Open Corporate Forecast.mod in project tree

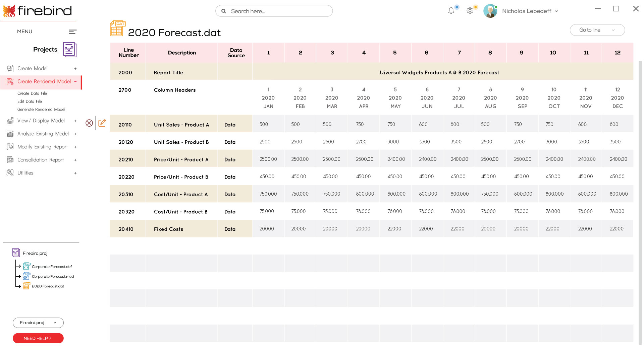(x=53, y=276)
